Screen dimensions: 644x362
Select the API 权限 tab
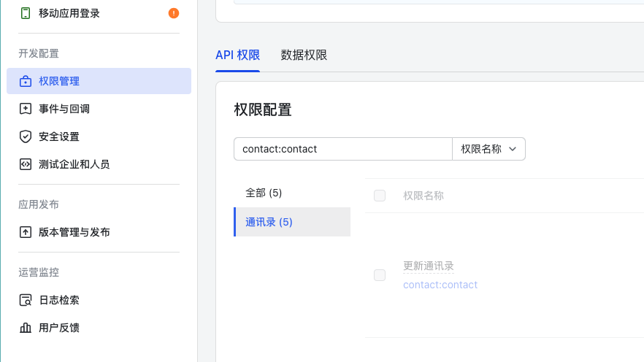pyautogui.click(x=237, y=55)
